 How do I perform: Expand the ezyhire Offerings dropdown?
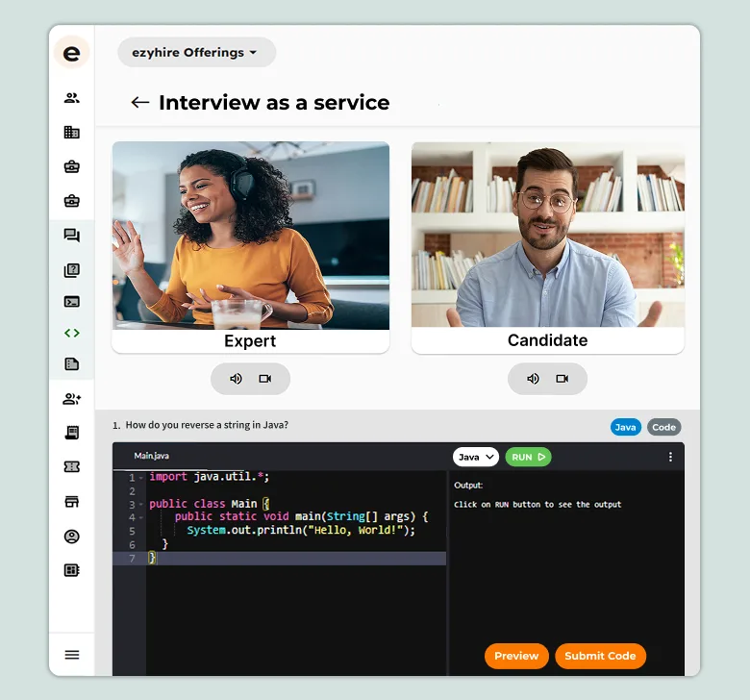[196, 53]
